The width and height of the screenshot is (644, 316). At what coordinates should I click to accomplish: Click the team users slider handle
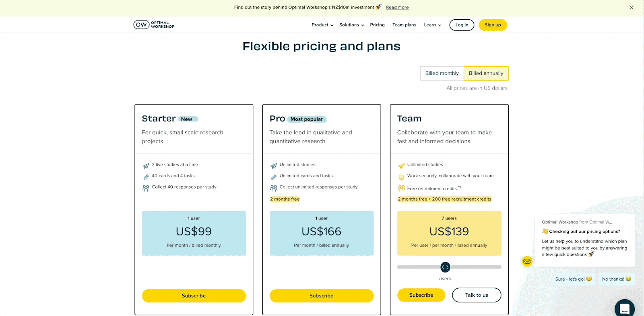(445, 267)
